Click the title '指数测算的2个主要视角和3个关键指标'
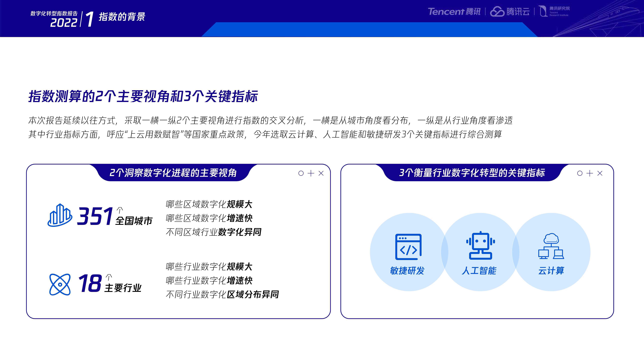Image resolution: width=644 pixels, height=362 pixels. tap(143, 96)
